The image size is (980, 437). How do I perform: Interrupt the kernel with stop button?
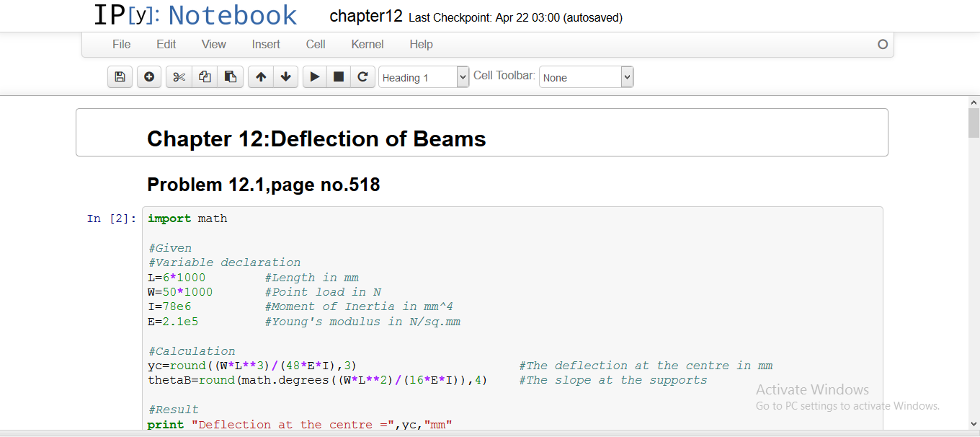tap(339, 77)
